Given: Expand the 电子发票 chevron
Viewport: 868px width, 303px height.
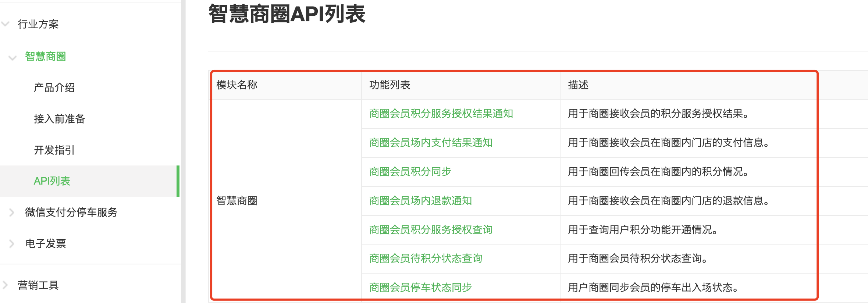Looking at the screenshot, I should [12, 243].
